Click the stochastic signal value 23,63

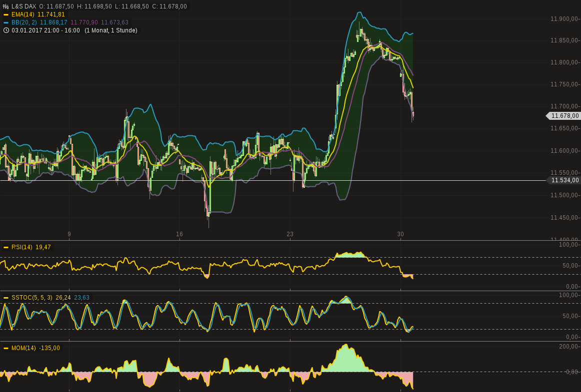[x=81, y=297]
